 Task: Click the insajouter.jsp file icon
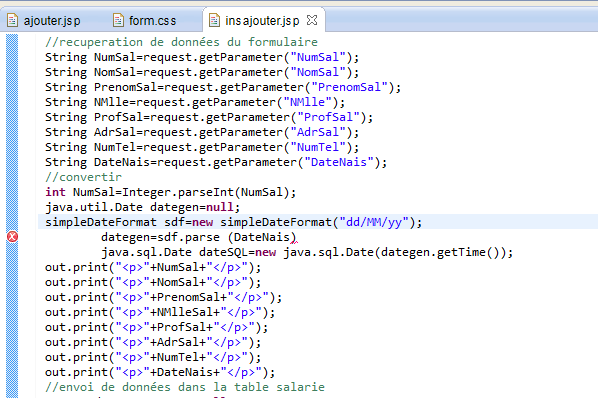[214, 20]
